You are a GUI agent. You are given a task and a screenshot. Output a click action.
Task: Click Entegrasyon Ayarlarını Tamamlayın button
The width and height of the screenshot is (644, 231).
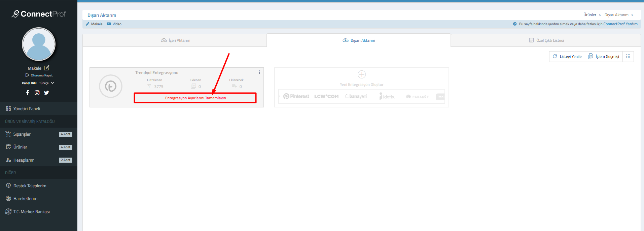(x=195, y=98)
